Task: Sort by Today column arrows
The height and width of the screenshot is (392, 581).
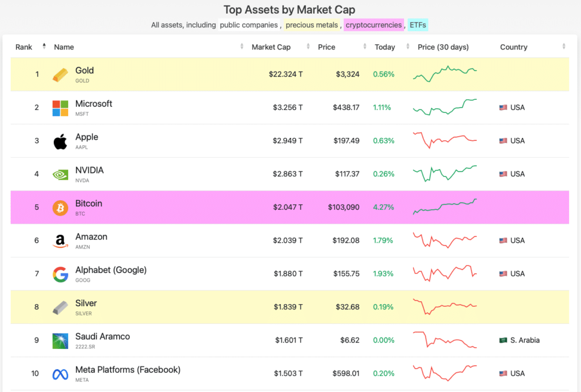Action: tap(407, 47)
